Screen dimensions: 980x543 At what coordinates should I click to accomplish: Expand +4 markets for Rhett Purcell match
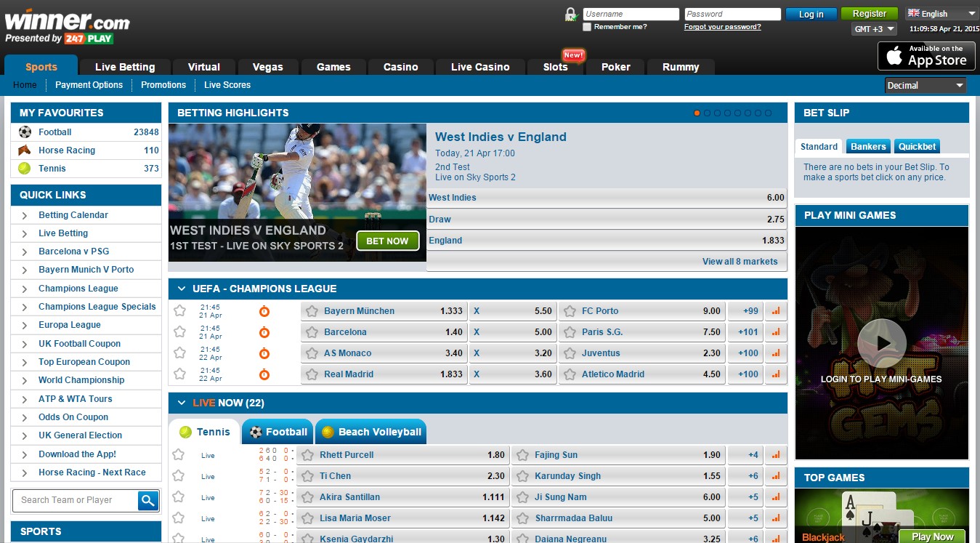coord(746,455)
